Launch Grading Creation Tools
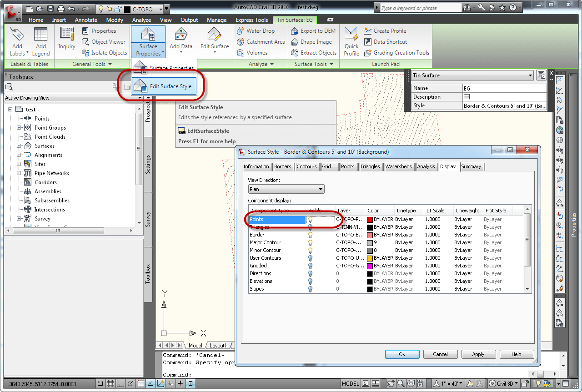Screen dimensions: 582x392 [x=396, y=53]
